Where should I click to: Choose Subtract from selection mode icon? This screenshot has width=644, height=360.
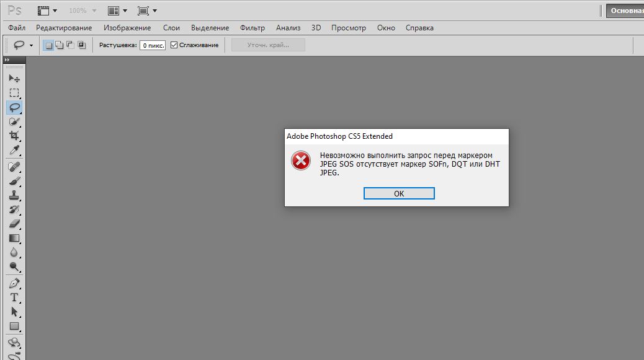point(70,45)
